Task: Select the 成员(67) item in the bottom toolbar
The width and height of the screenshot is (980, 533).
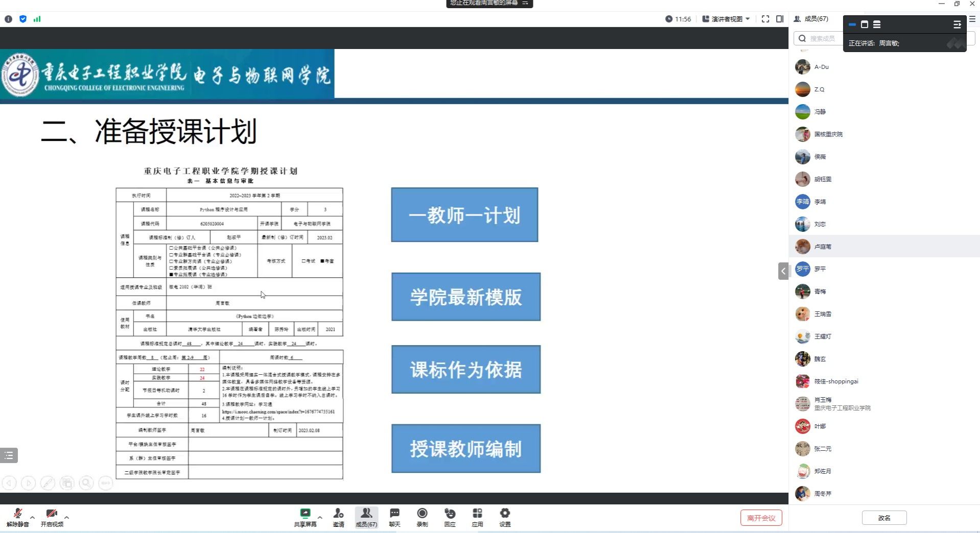Action: pyautogui.click(x=366, y=517)
